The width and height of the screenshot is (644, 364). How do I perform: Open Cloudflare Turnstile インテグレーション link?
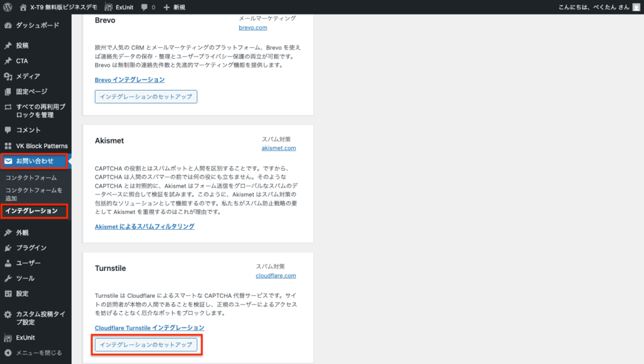[150, 328]
